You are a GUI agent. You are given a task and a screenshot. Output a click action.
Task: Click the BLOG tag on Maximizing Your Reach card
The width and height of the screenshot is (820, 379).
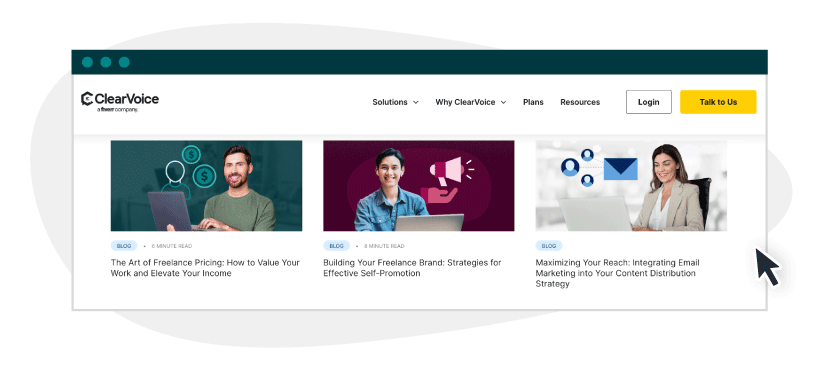549,246
